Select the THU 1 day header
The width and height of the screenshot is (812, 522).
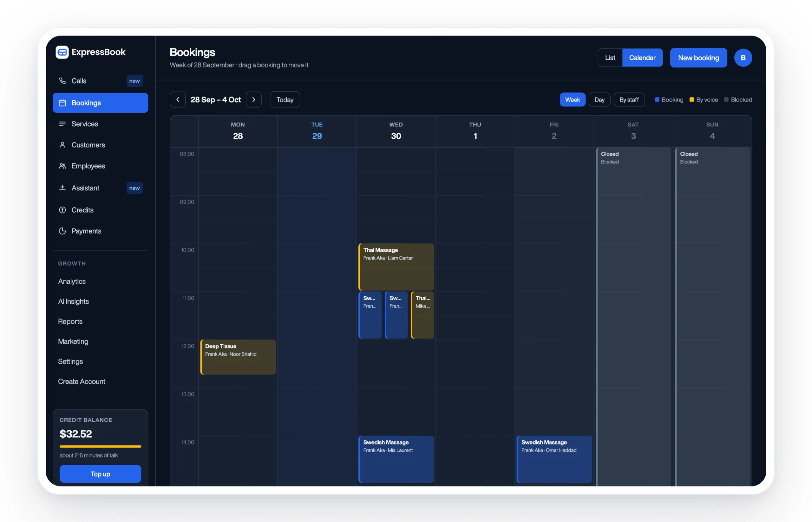tap(475, 131)
